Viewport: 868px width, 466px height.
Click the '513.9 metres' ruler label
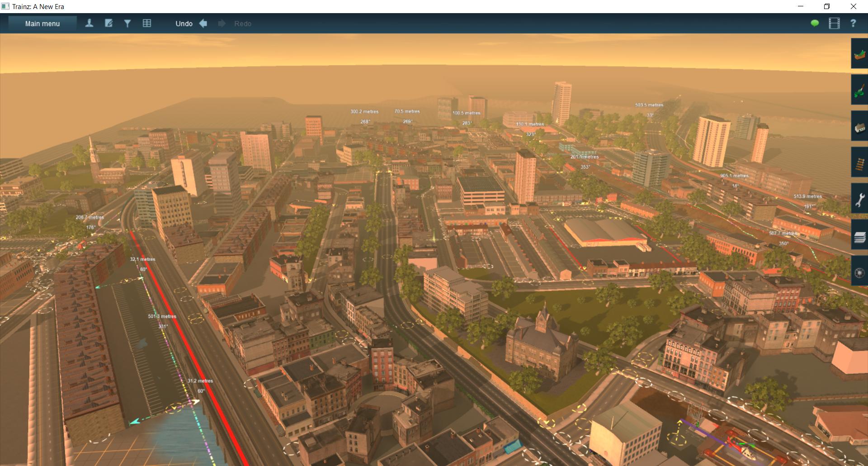(x=808, y=196)
